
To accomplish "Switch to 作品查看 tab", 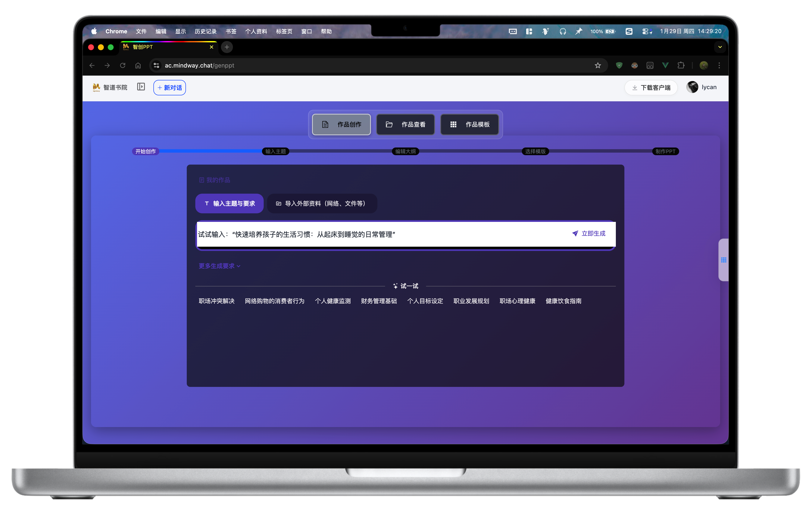I will [x=405, y=124].
